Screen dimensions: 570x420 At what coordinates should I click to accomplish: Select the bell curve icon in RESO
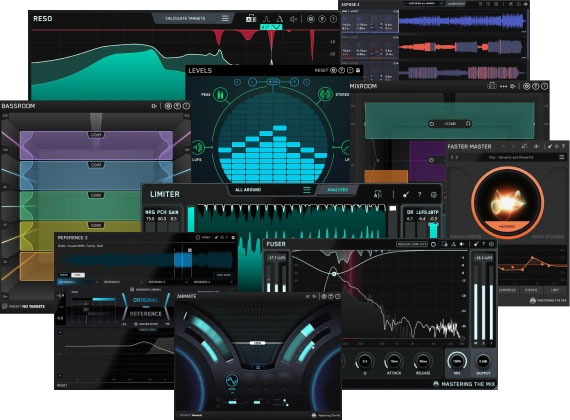[266, 19]
